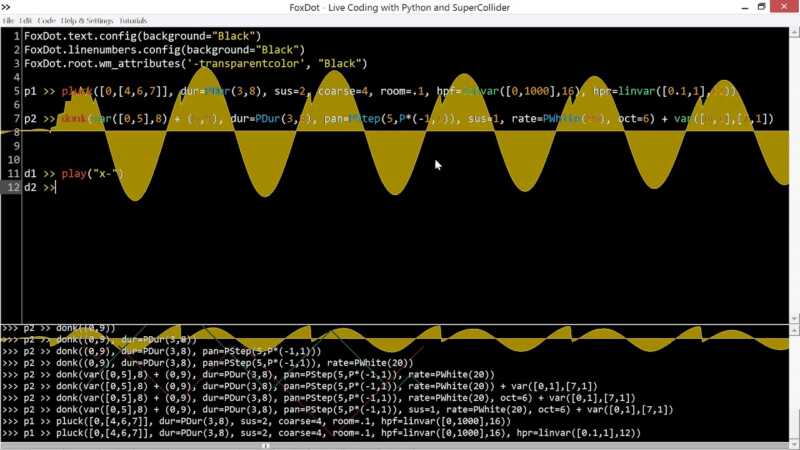Click the FoxDot app icon in title bar
The image size is (800, 450).
click(6, 7)
